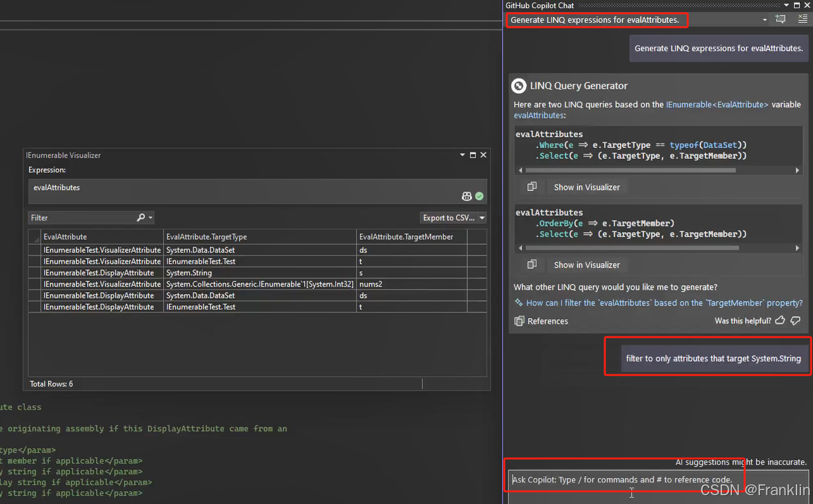Select the last row's DisplayAttribute cell
Viewport: 813px width, 504px height.
[x=102, y=307]
